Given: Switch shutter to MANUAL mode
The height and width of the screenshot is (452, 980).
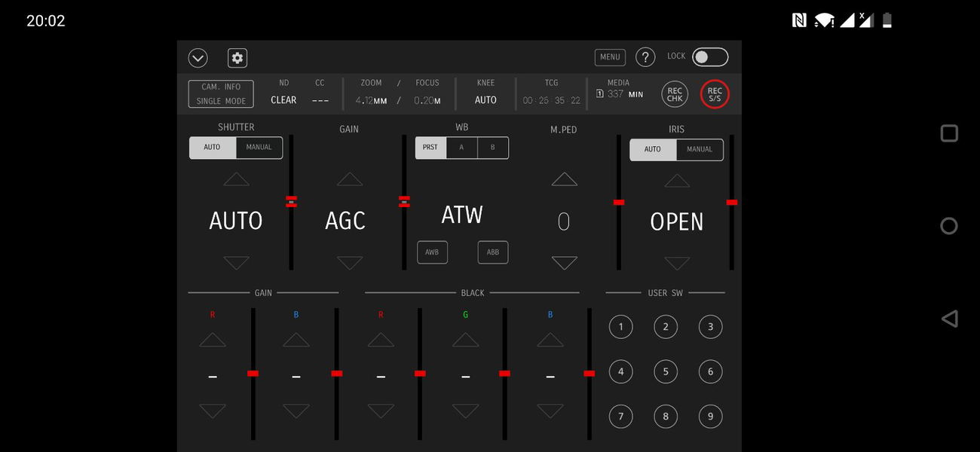Looking at the screenshot, I should [x=259, y=148].
